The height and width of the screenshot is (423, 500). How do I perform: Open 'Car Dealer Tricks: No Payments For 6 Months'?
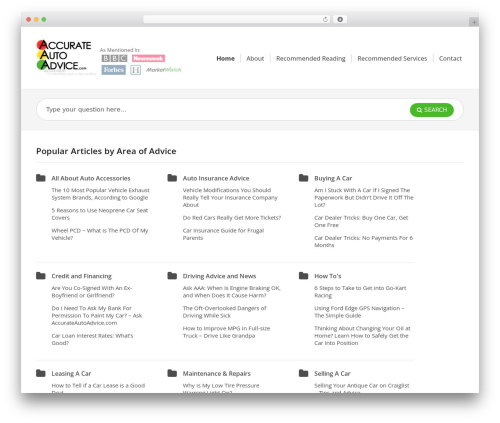click(x=363, y=241)
